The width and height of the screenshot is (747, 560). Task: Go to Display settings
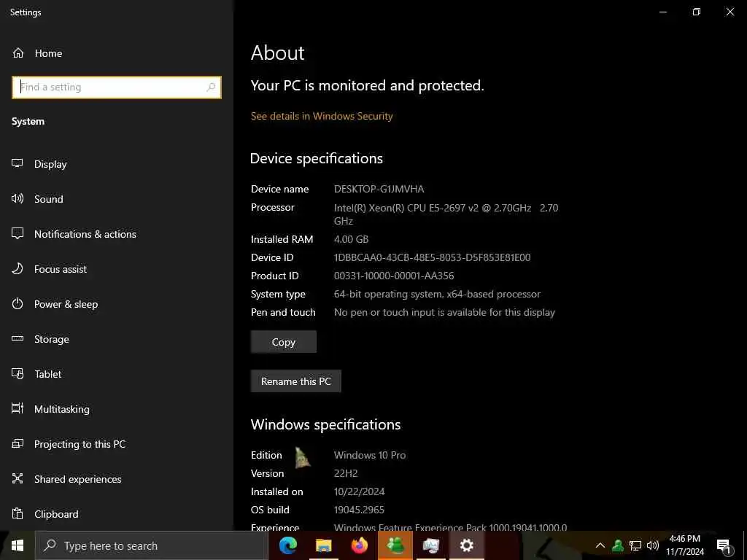coord(50,164)
